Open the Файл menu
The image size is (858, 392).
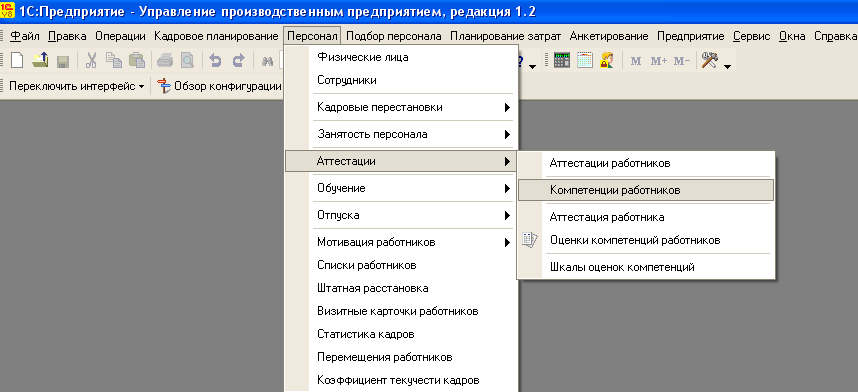[25, 37]
